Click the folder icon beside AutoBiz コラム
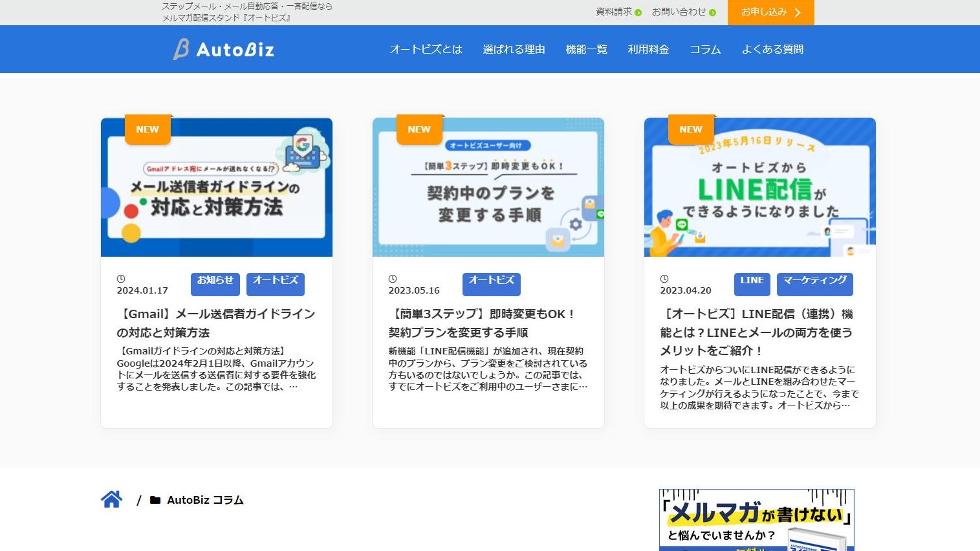 pos(155,500)
